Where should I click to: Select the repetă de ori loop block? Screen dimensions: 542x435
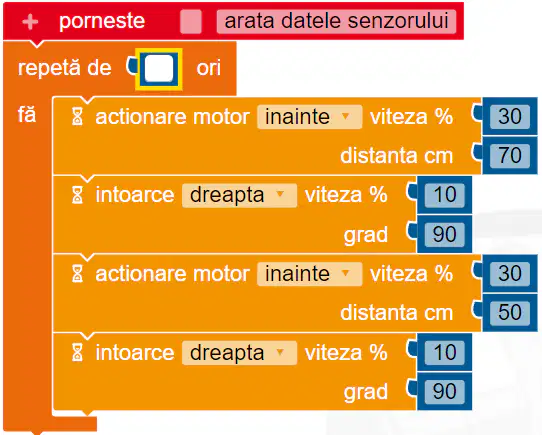(x=64, y=68)
